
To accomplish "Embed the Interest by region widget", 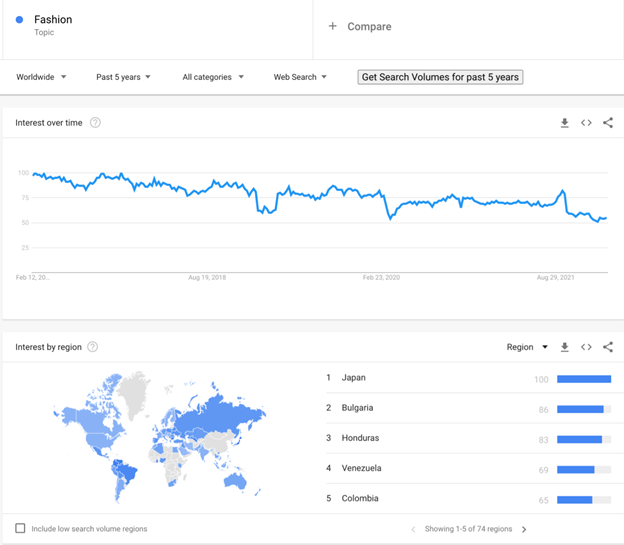I will [586, 347].
